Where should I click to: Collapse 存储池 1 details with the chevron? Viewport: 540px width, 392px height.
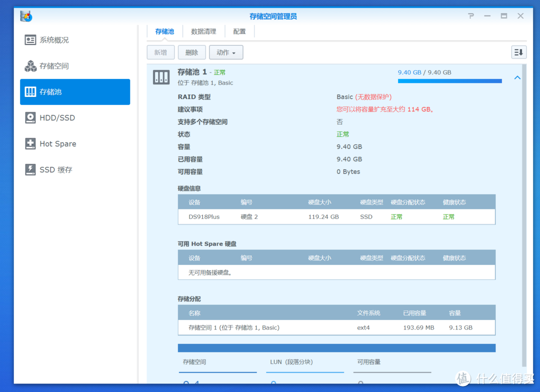click(x=517, y=78)
